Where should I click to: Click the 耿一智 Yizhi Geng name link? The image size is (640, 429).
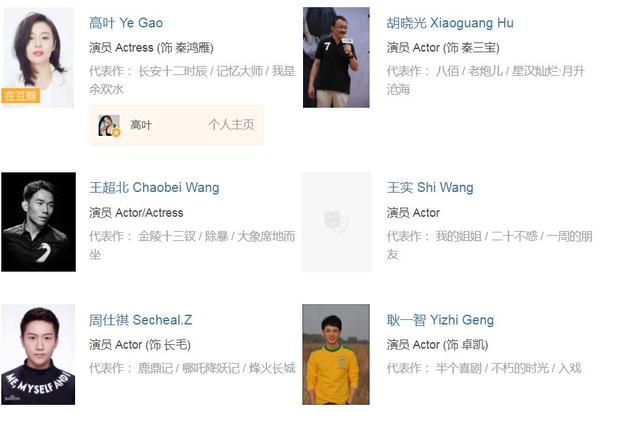[440, 320]
